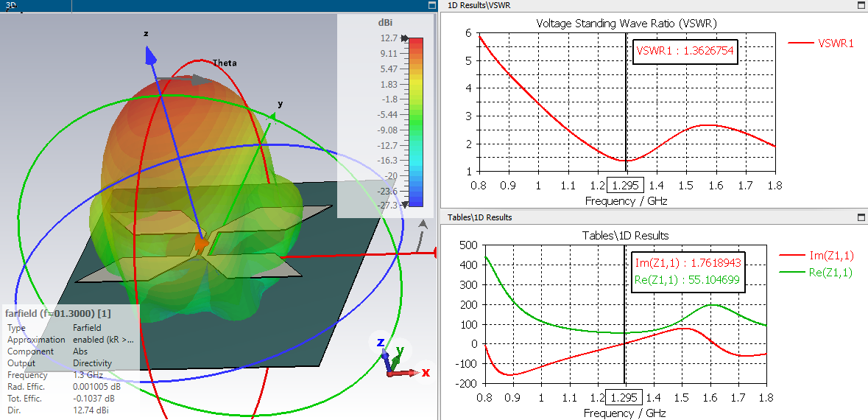Select the Re(Z1,1) legend entry
This screenshot has width=868, height=420.
tap(816, 271)
